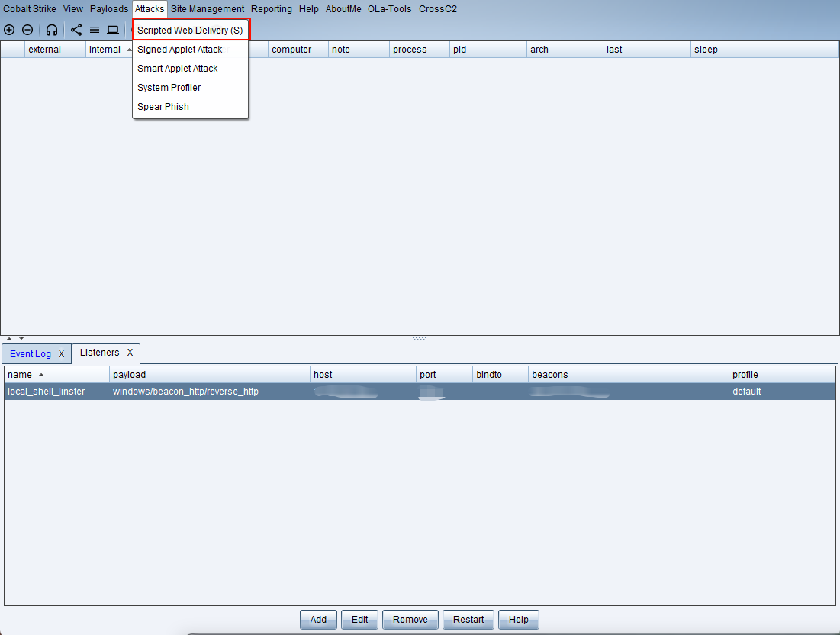Sort sessions by the external column
Viewport: 840px width, 635px height.
[55, 50]
